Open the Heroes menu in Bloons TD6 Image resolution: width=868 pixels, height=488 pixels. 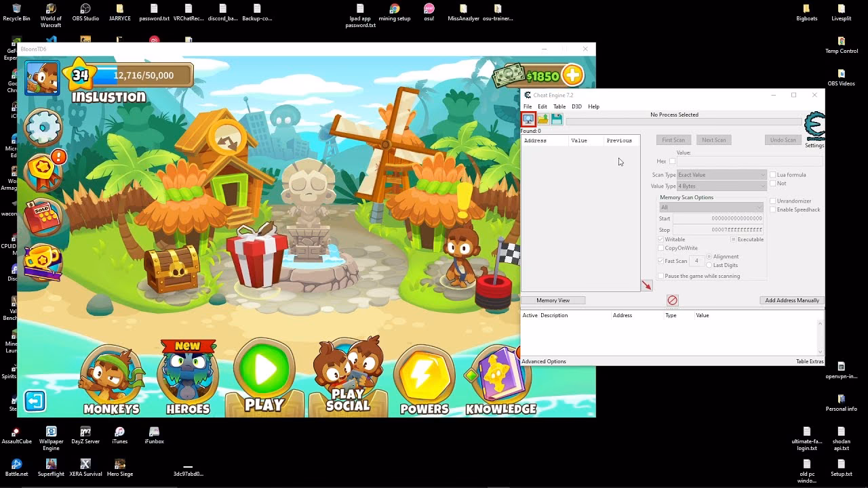click(x=188, y=378)
